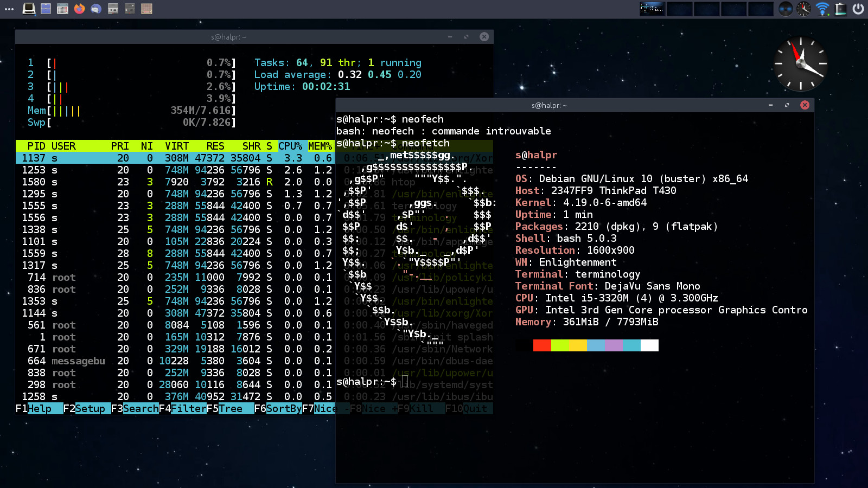Click the analog clock desktop gadget
Viewport: 868px width, 488px height.
[x=801, y=64]
